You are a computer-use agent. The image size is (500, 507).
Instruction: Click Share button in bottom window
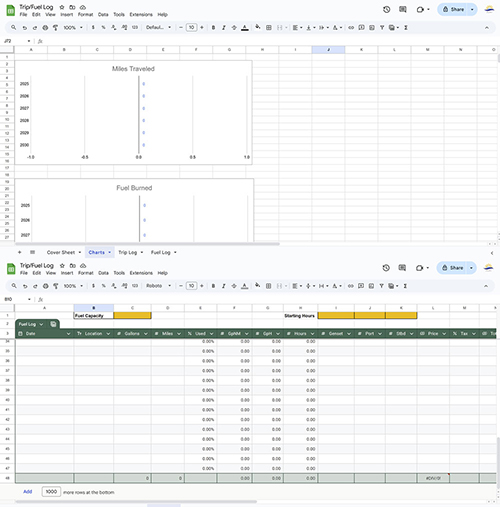coord(452,268)
